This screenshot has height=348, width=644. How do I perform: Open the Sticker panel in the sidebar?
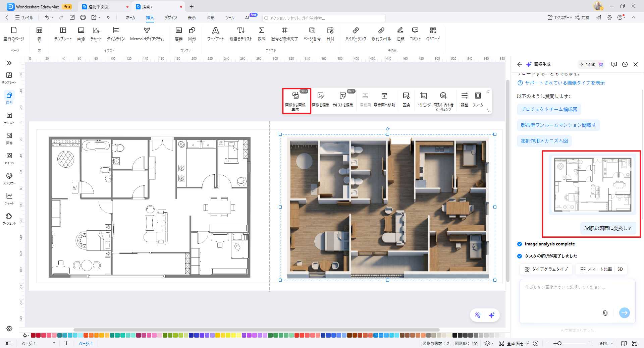(x=9, y=178)
